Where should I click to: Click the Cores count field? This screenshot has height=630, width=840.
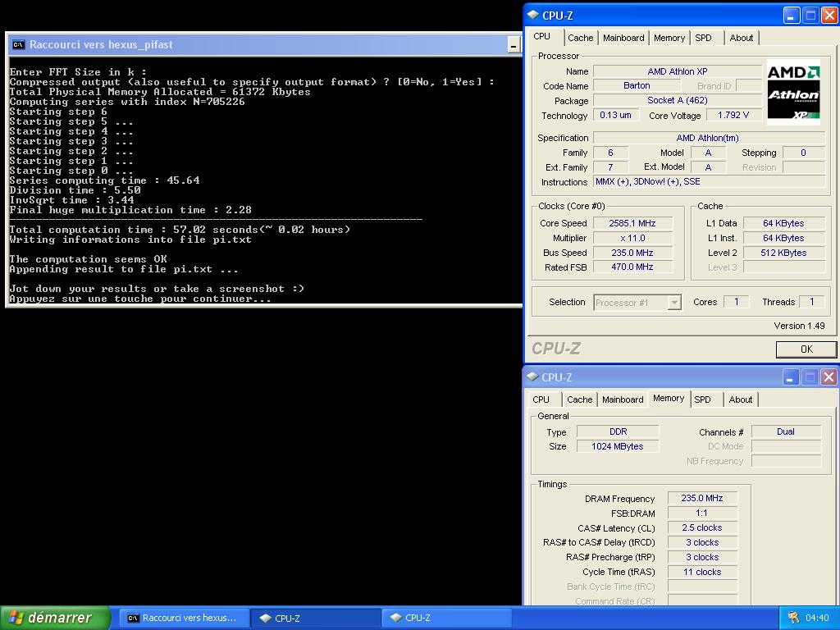click(736, 302)
